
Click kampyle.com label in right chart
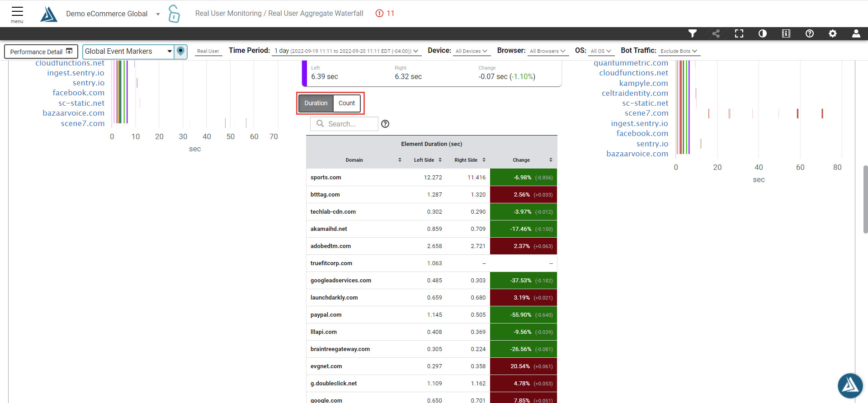pos(643,83)
